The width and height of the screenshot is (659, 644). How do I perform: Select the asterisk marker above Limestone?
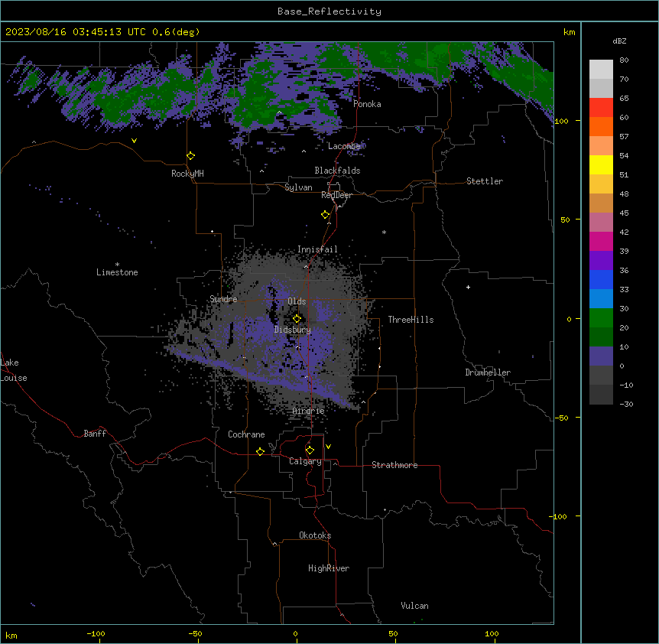point(117,265)
